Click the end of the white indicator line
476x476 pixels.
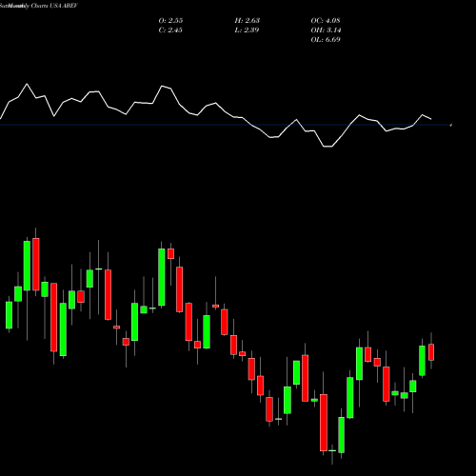431,119
